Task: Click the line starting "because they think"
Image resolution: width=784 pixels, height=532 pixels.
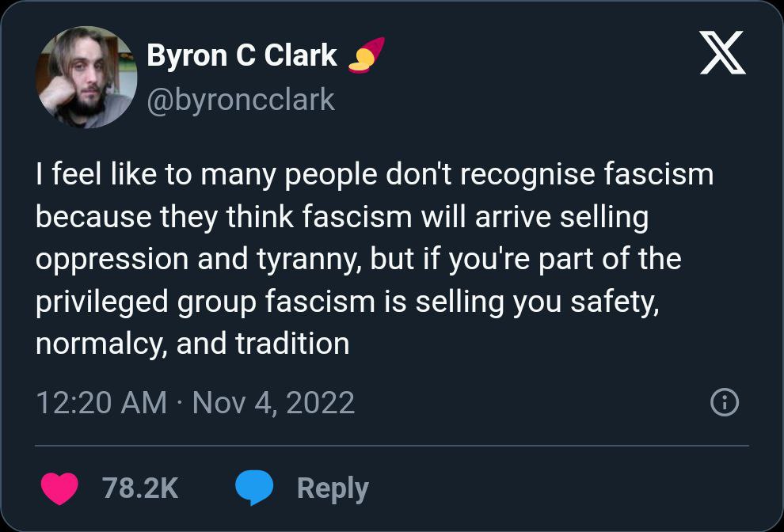Action: coord(341,216)
